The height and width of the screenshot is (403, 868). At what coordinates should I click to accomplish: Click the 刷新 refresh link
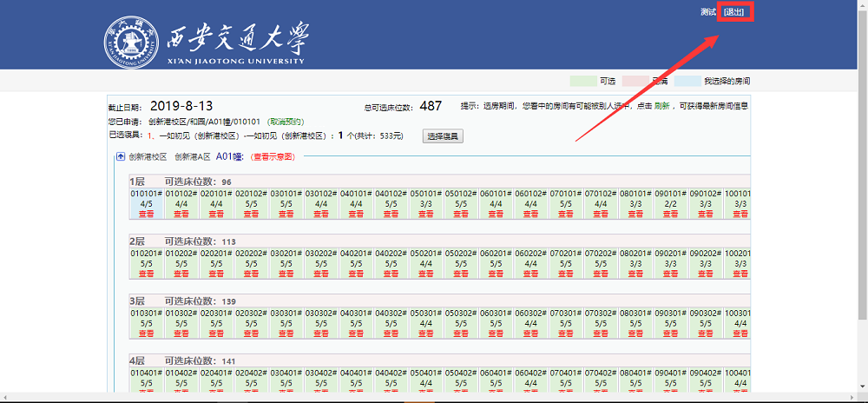(661, 106)
